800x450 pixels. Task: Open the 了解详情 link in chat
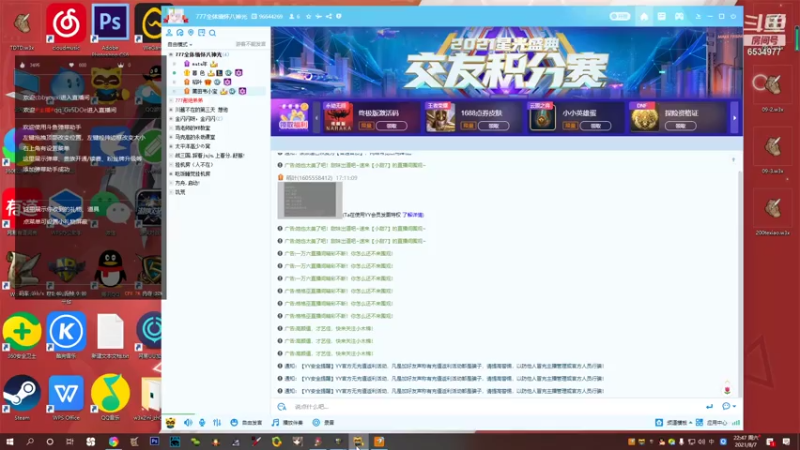coord(413,215)
